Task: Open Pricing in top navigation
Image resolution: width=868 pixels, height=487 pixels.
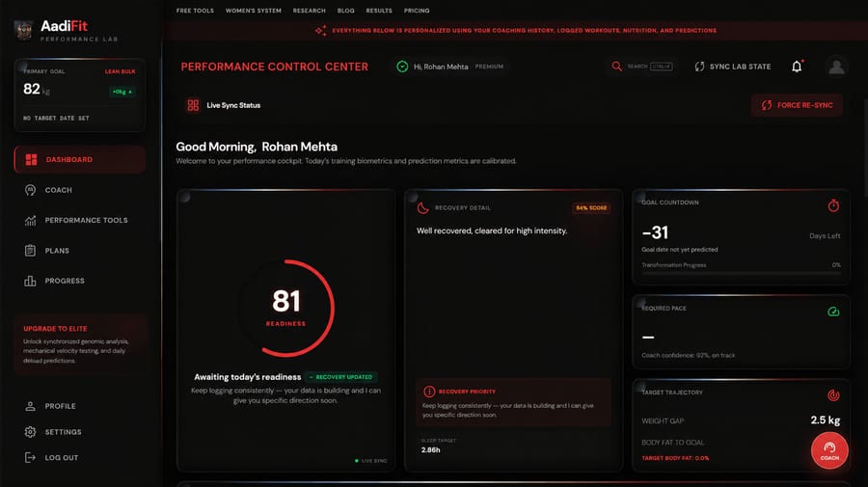Action: (417, 11)
